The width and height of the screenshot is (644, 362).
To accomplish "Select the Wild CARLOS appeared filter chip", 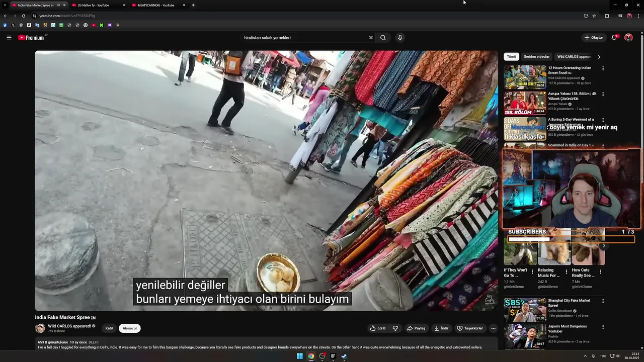I will [574, 57].
